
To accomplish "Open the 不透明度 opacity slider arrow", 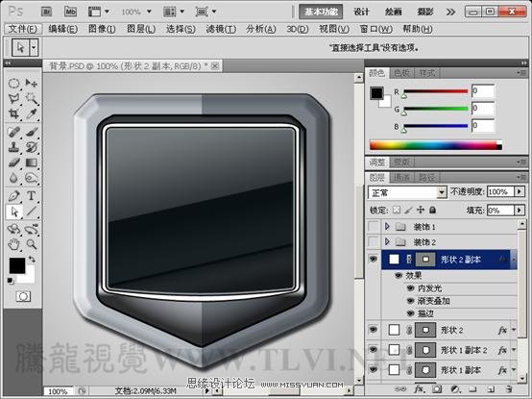I will [x=520, y=191].
